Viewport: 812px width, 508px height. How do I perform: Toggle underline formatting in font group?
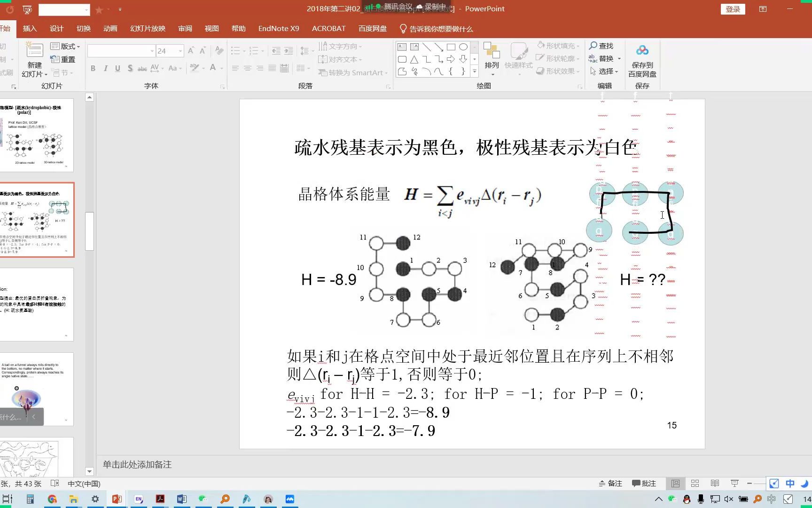[117, 68]
